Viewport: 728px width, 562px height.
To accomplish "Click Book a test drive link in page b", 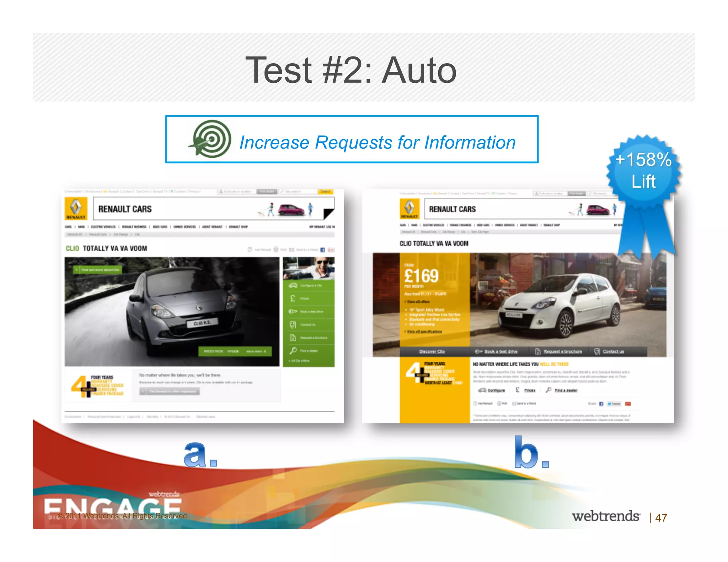I will tap(501, 351).
